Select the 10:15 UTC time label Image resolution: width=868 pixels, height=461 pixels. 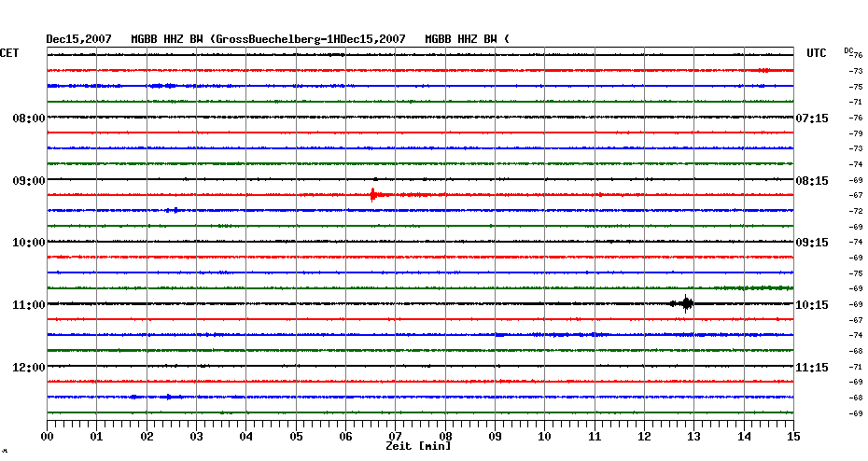tap(812, 305)
